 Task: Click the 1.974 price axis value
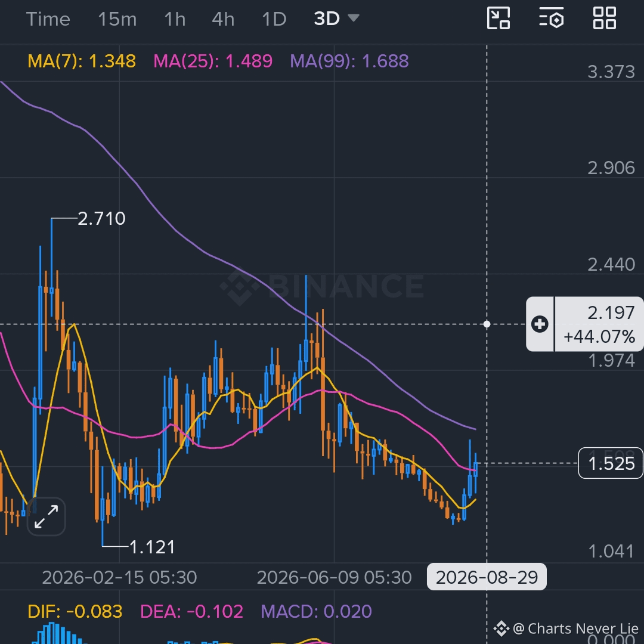611,361
